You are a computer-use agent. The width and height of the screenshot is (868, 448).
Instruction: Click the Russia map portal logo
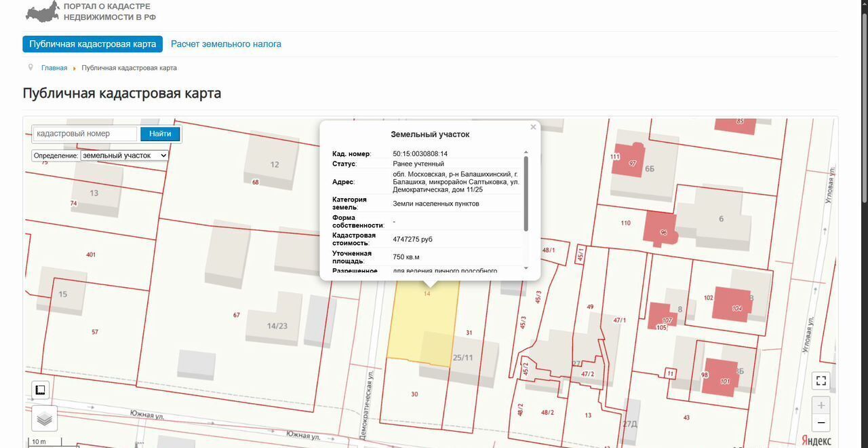coord(42,11)
